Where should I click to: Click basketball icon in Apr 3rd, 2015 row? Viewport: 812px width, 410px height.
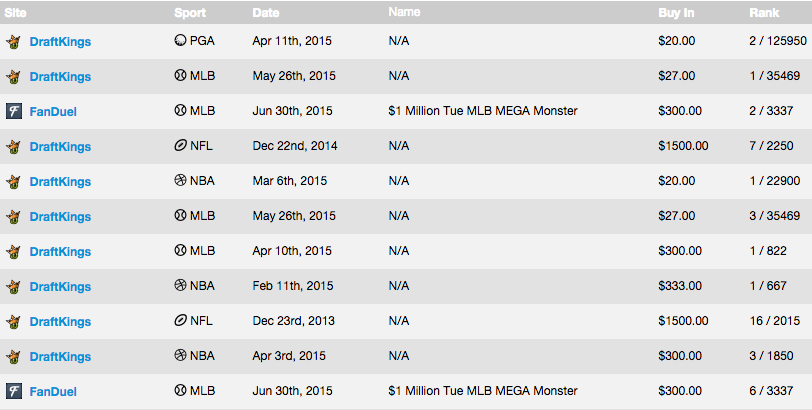[180, 356]
